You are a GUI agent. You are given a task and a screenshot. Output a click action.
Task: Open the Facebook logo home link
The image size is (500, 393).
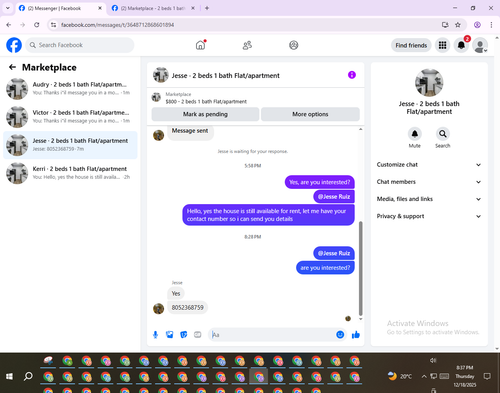pos(14,45)
